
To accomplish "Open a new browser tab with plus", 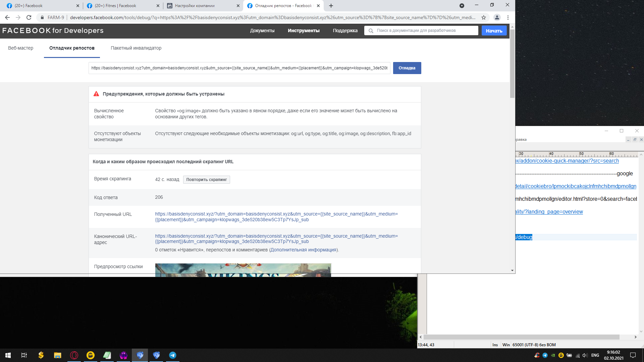I will coord(331,6).
